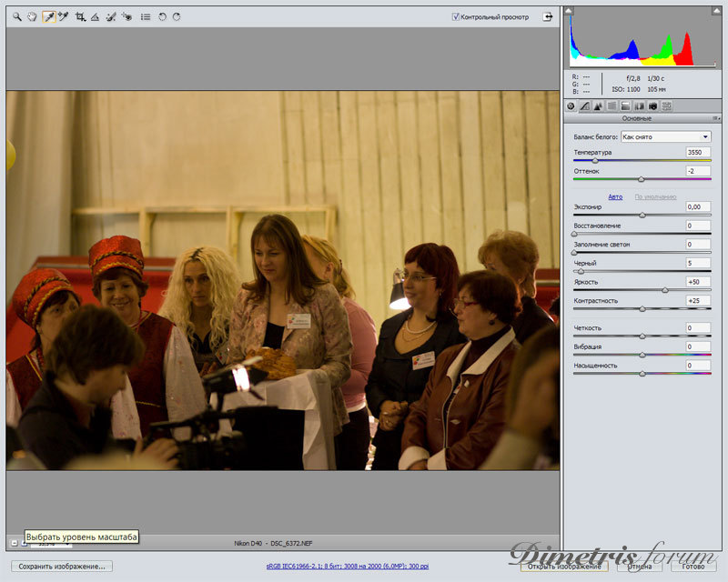Screen dimensions: 728x582
Task: Select the Hand tool
Action: tap(32, 16)
